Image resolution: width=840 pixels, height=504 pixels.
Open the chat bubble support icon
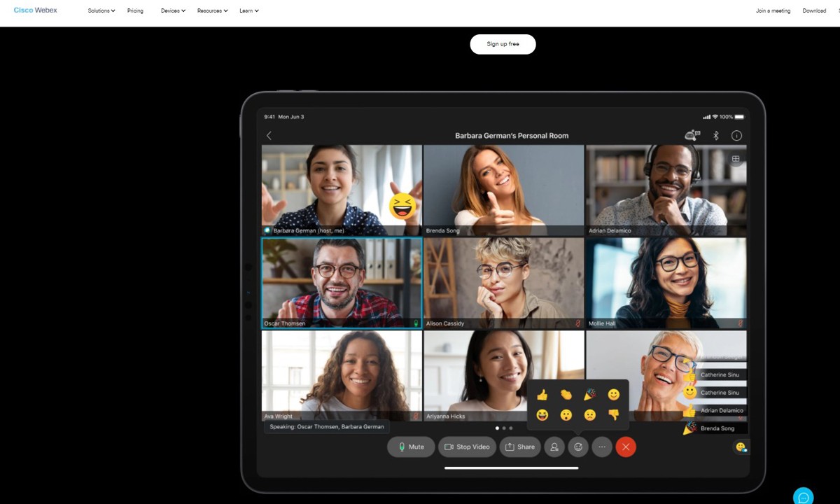pyautogui.click(x=803, y=497)
